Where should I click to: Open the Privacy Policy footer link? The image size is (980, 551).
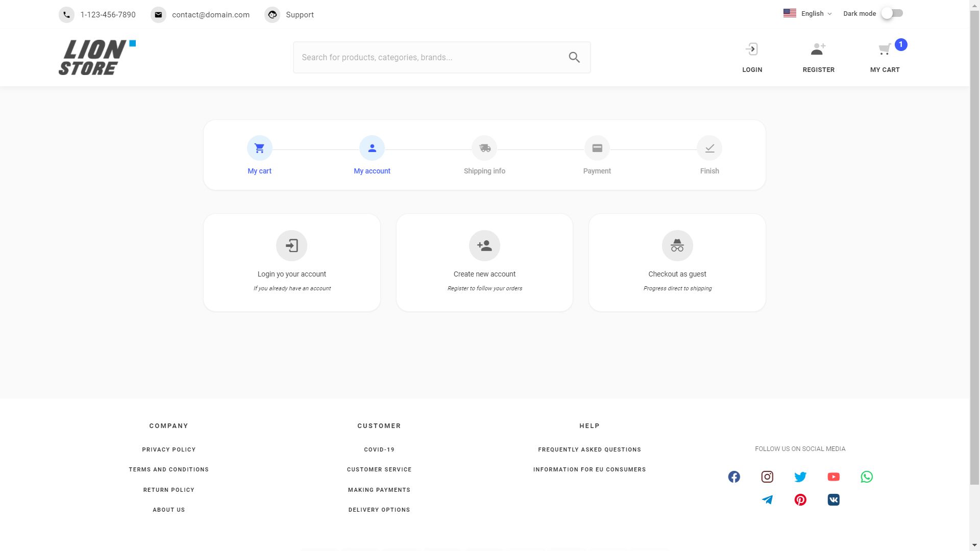(x=169, y=449)
